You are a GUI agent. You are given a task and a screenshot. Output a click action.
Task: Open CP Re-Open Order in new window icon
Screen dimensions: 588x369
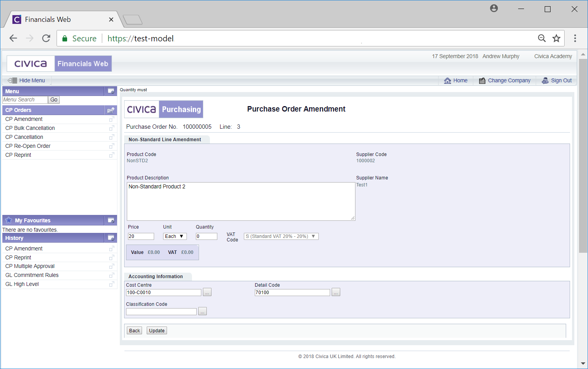112,146
